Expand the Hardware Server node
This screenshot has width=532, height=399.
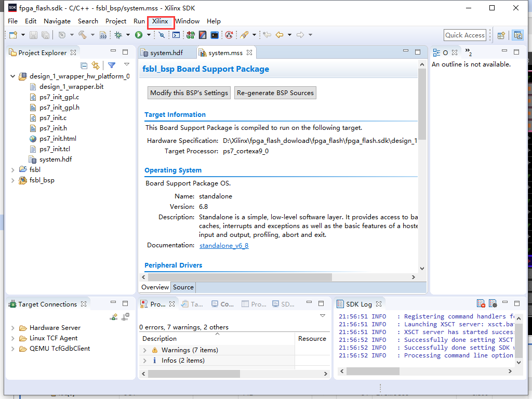point(13,328)
